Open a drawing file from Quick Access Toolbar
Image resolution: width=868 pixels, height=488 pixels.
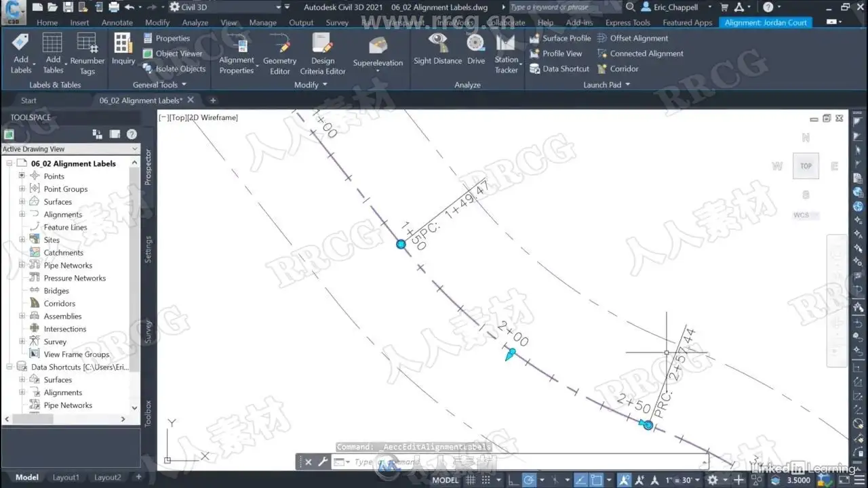click(x=53, y=7)
